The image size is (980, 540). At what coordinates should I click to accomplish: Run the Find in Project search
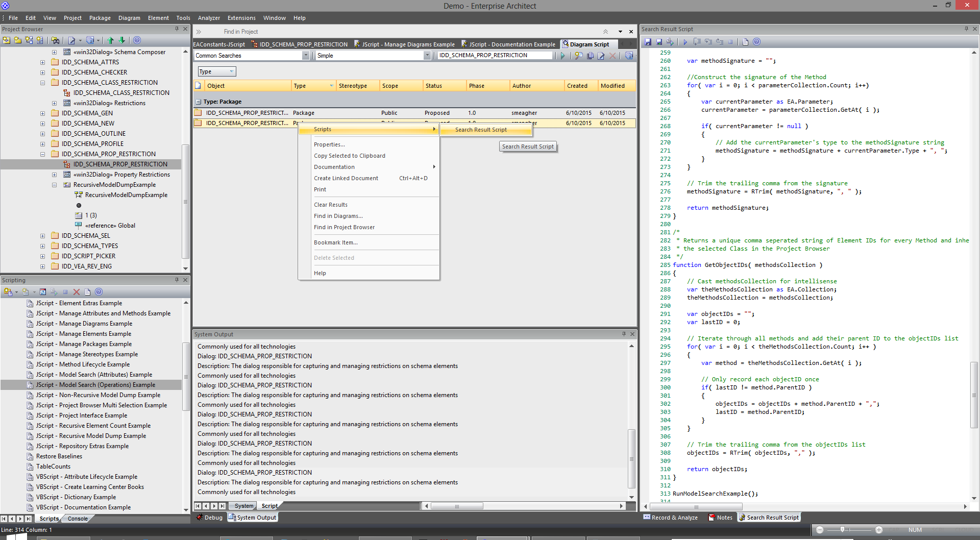click(x=562, y=56)
